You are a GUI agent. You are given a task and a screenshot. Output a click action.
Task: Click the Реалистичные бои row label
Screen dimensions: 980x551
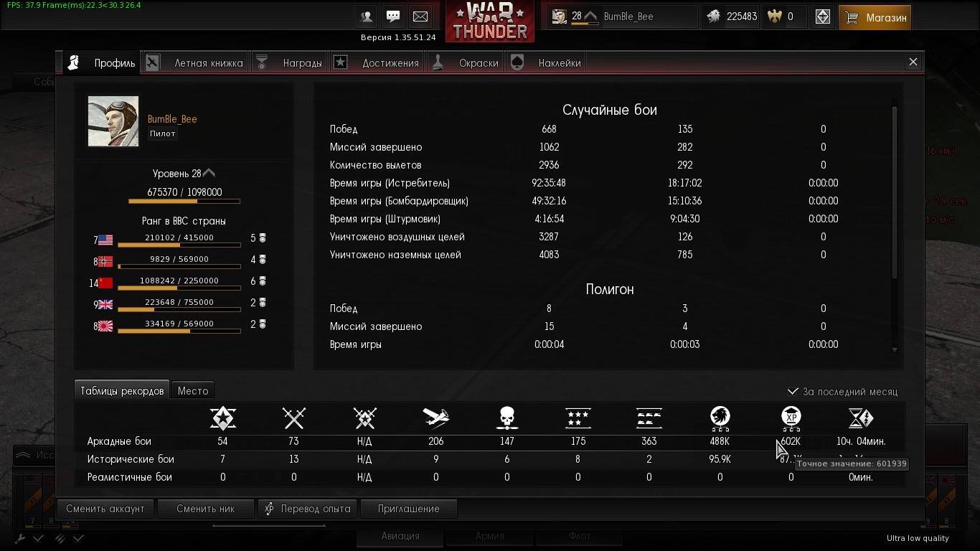(x=130, y=477)
